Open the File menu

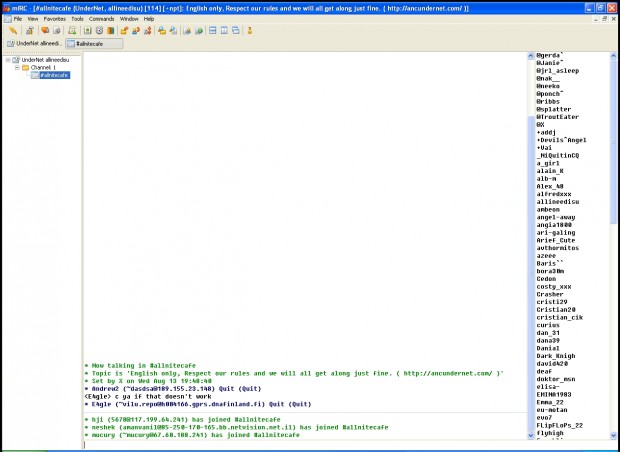pos(18,19)
